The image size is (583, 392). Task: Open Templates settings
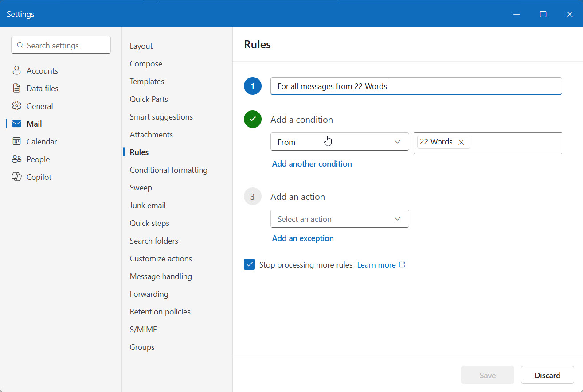(x=147, y=82)
